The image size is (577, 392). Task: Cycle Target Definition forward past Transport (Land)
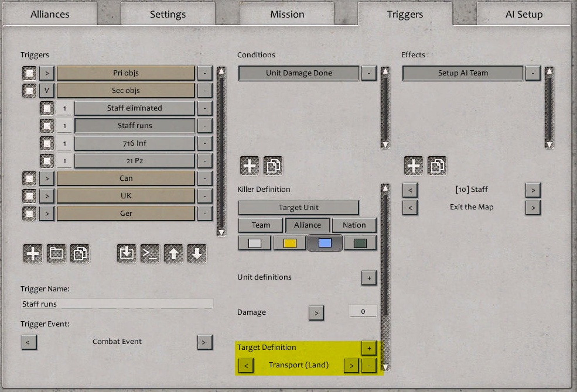[351, 365]
